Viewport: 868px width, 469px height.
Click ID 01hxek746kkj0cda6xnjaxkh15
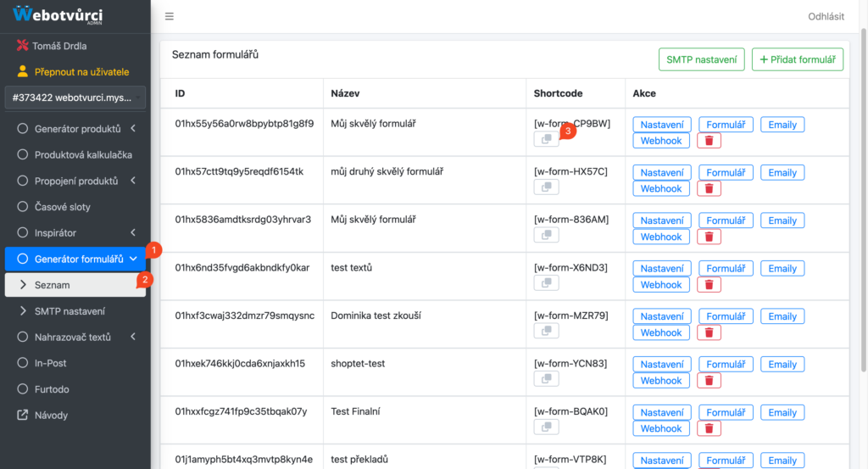point(240,363)
